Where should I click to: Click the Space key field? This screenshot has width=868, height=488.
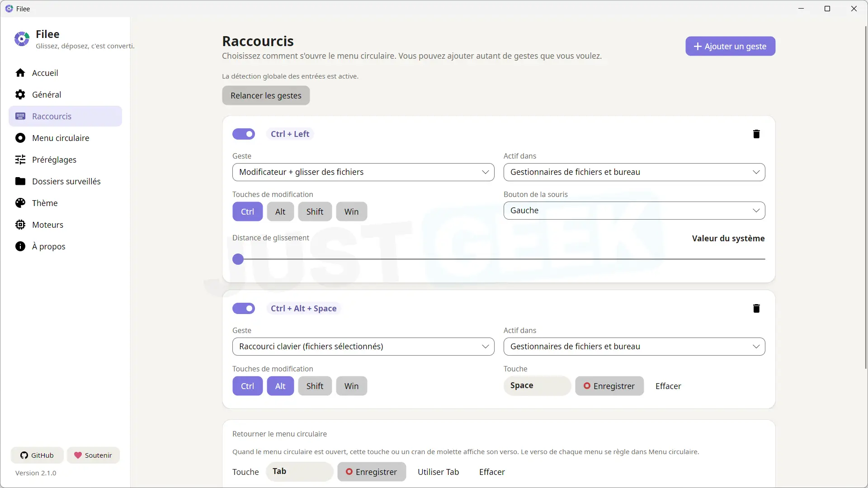tap(537, 385)
